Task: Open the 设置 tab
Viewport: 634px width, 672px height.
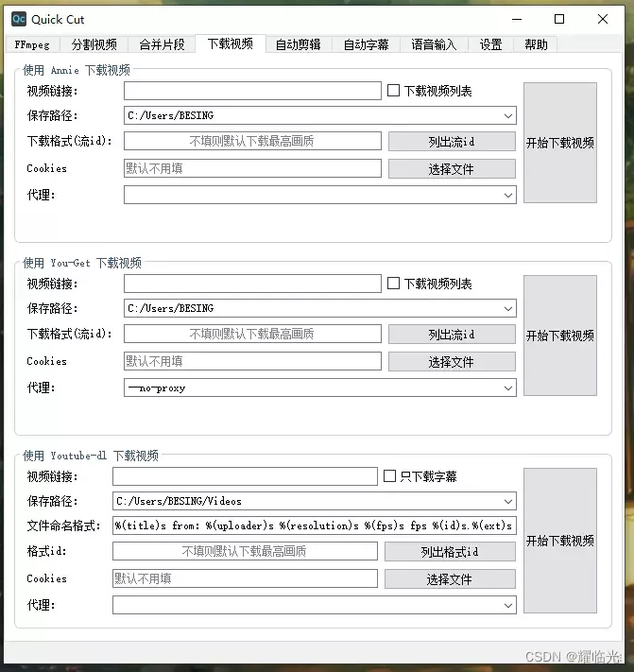Action: tap(490, 44)
